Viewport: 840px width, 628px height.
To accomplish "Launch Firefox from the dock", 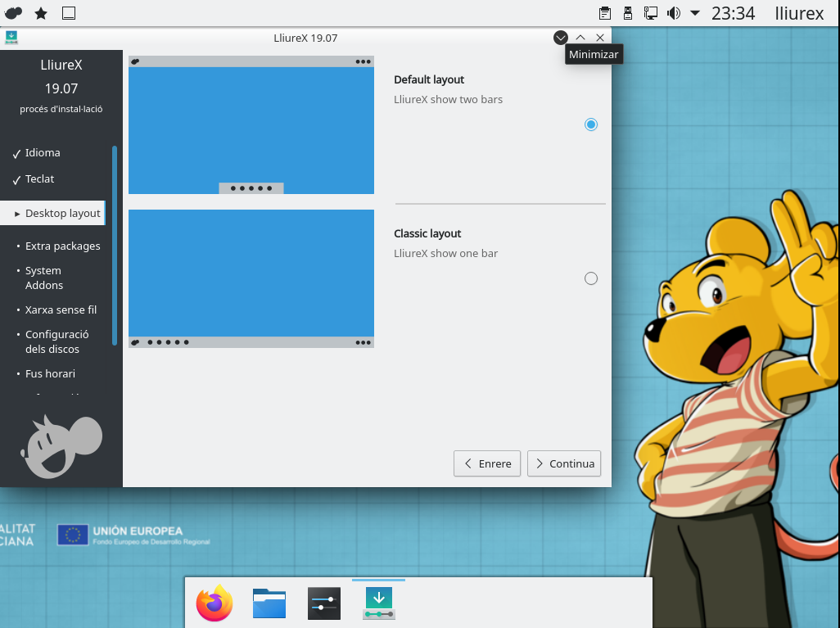I will (215, 603).
